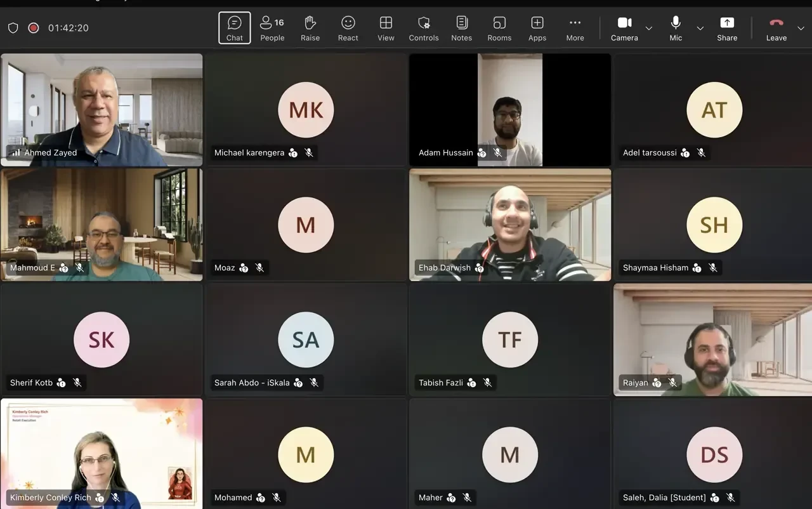Expand camera options chevron beside Camera
This screenshot has width=812, height=509.
click(x=648, y=28)
